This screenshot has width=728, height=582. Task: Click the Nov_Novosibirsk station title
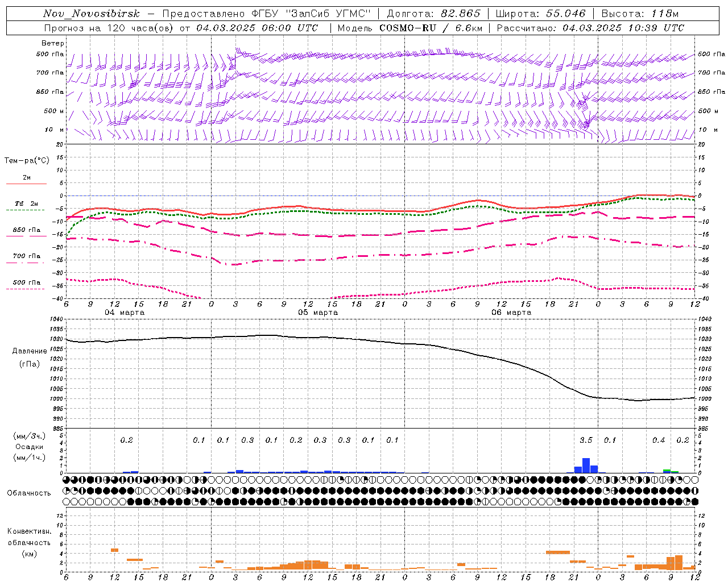91,14
